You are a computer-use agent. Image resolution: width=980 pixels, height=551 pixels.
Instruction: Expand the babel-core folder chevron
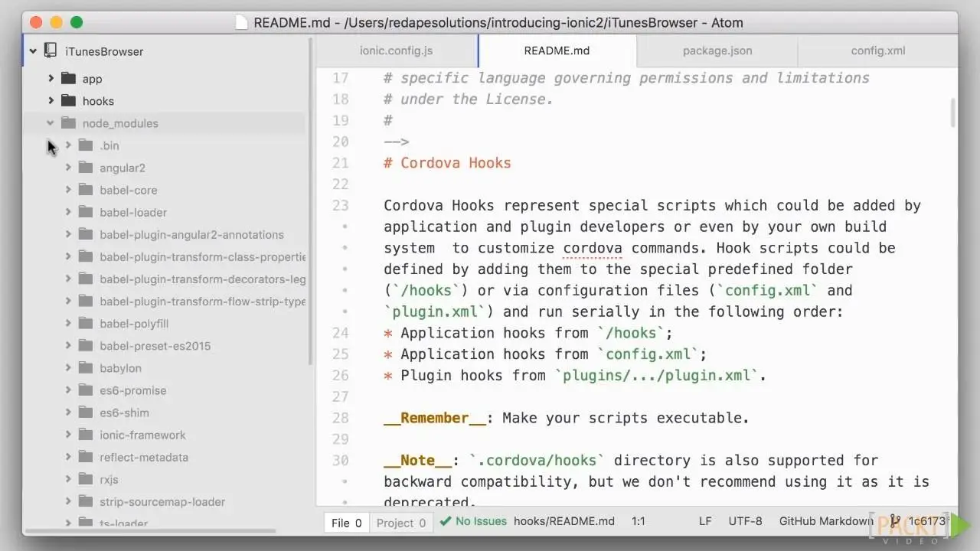(x=68, y=189)
